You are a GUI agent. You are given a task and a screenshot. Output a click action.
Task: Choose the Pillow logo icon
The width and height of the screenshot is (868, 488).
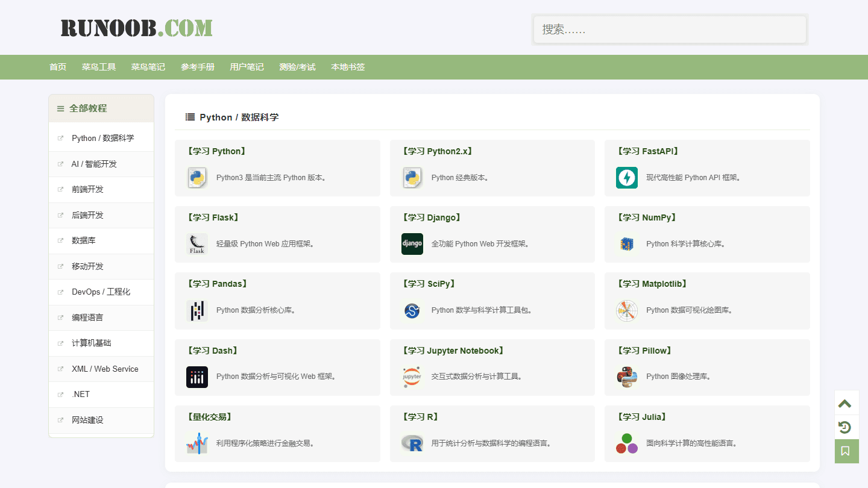[x=627, y=377]
